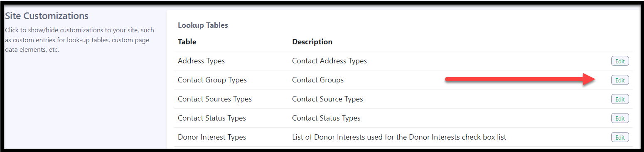This screenshot has height=152, width=644.
Task: Click the Donor Interest Types table name
Action: (212, 137)
